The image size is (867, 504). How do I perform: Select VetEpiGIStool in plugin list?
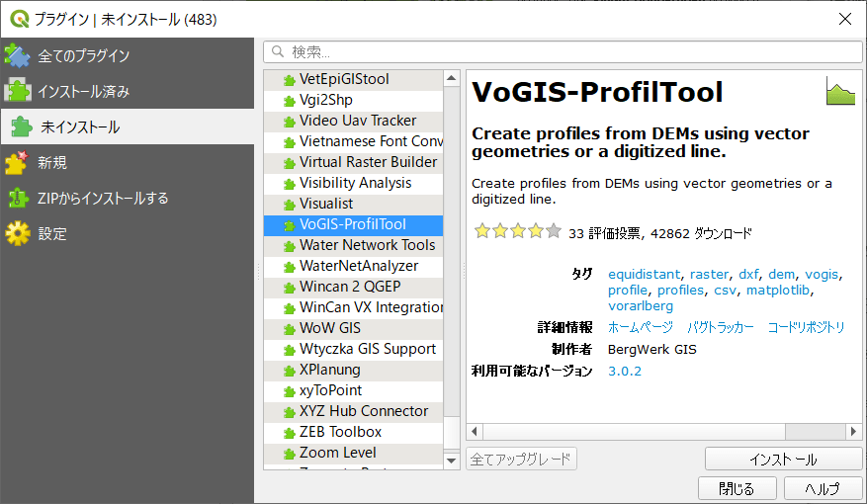pos(353,79)
